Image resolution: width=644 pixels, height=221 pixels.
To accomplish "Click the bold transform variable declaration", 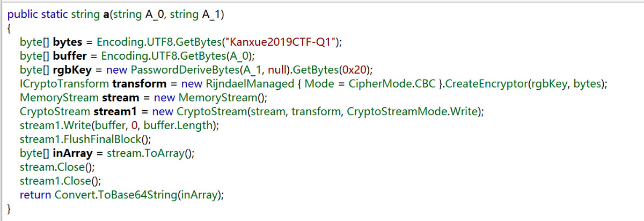I will (x=138, y=84).
